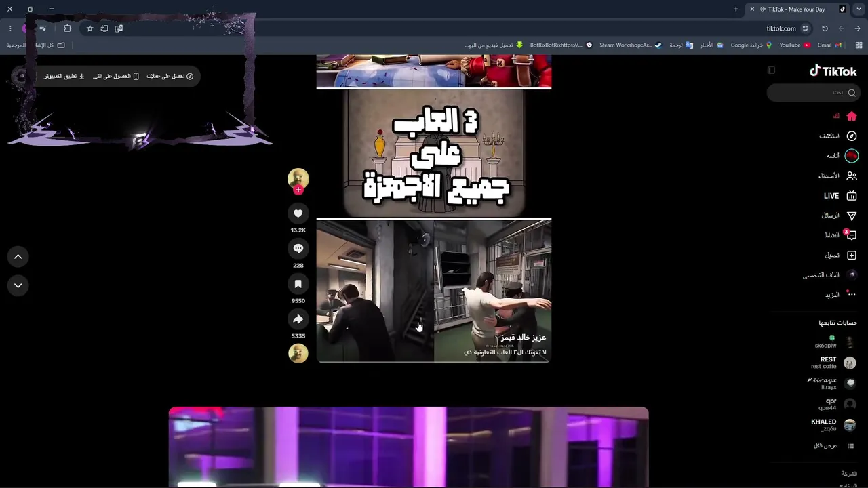Screen dimensions: 868x488
Task: Open the video comments bubble
Action: (x=298, y=249)
